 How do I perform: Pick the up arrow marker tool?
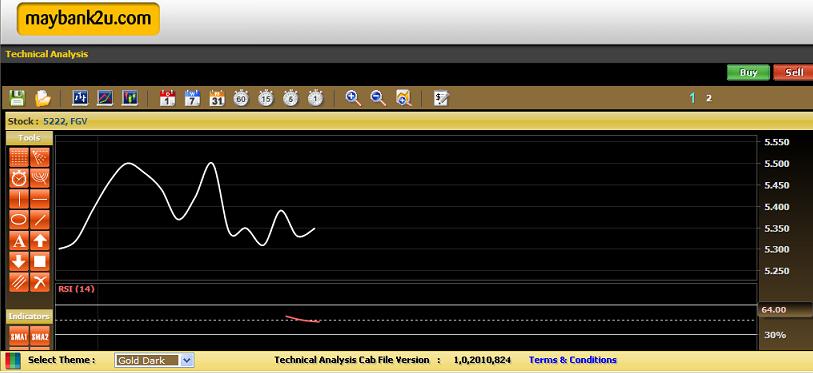(x=40, y=240)
